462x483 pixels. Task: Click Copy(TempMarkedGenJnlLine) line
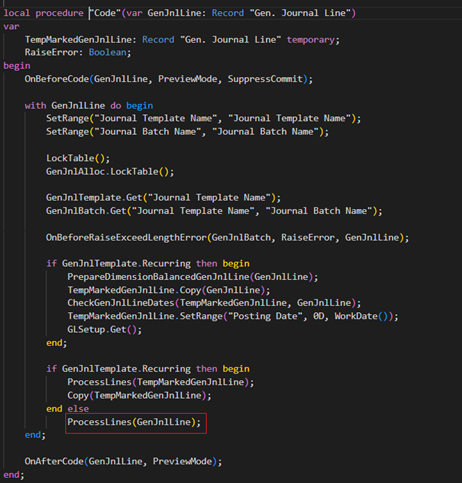(139, 395)
